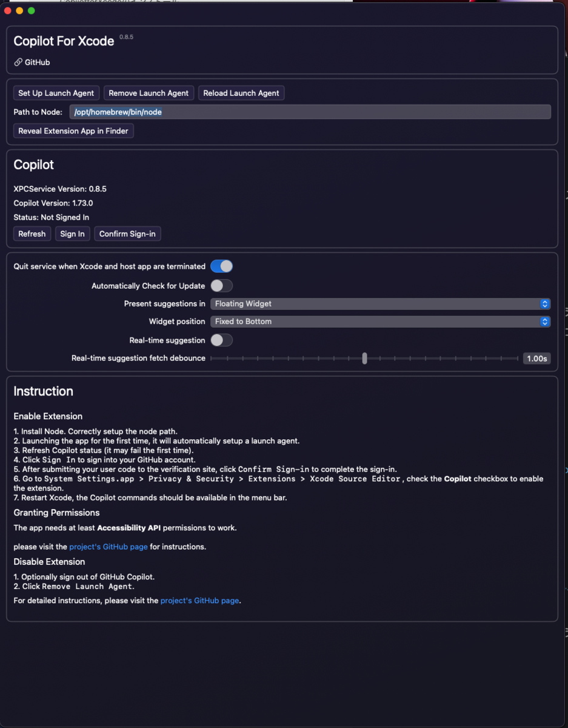
Task: Click the Copilot Version: 1.73.0 text
Action: click(53, 203)
